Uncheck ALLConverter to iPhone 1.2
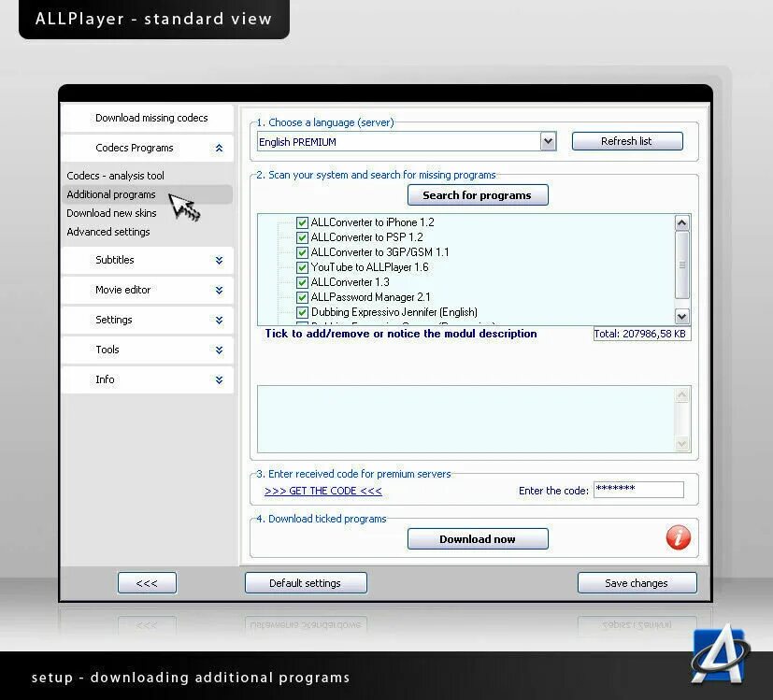 pos(302,222)
